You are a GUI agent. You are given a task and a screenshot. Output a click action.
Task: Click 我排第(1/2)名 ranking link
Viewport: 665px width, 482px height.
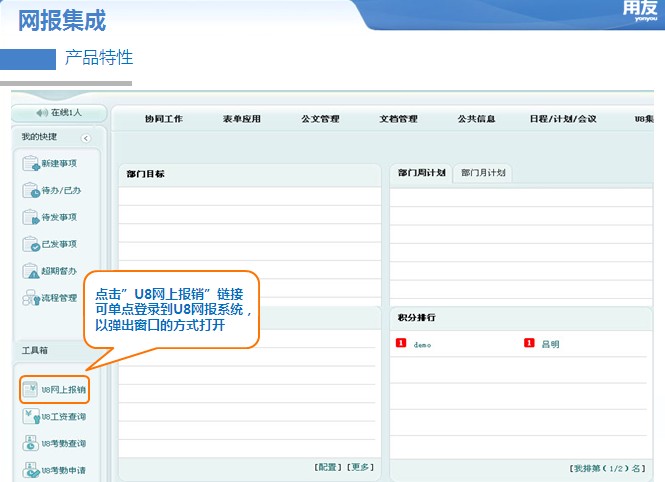(x=607, y=468)
